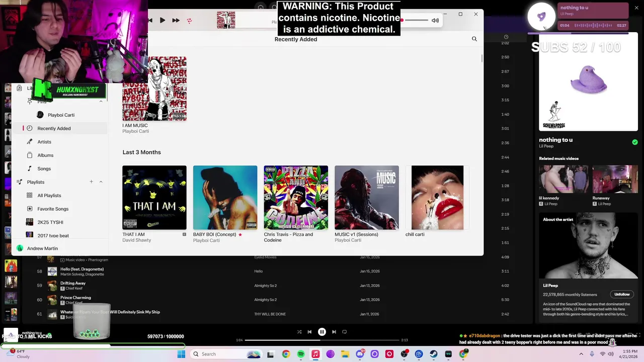Open search in Recently Added view
The image size is (644, 362).
tap(474, 39)
